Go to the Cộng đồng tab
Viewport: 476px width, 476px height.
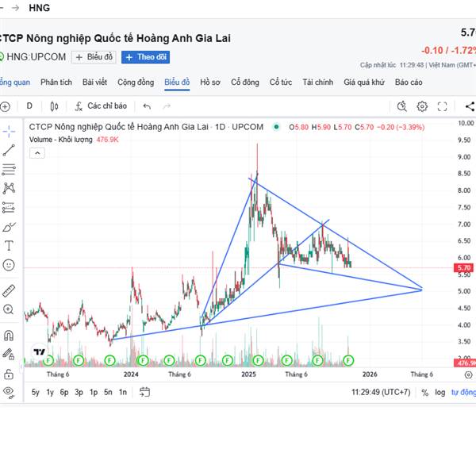136,83
